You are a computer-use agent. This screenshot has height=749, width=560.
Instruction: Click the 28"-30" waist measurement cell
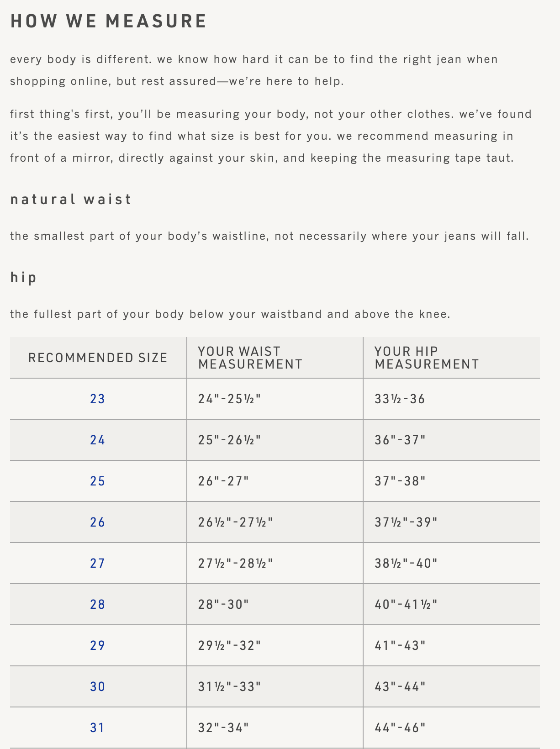pyautogui.click(x=223, y=605)
